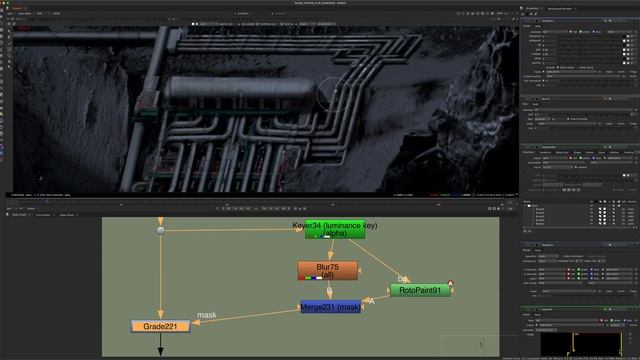Switch to the Background Renders tab
The width and height of the screenshot is (640, 360).
point(559,9)
